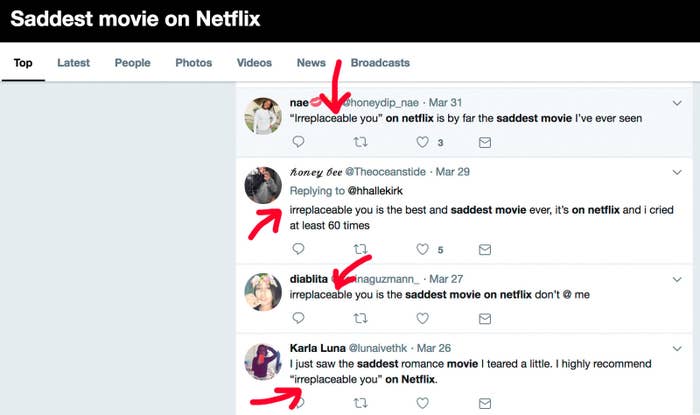Open the chevron menu on diablita's tweet

pyautogui.click(x=677, y=279)
